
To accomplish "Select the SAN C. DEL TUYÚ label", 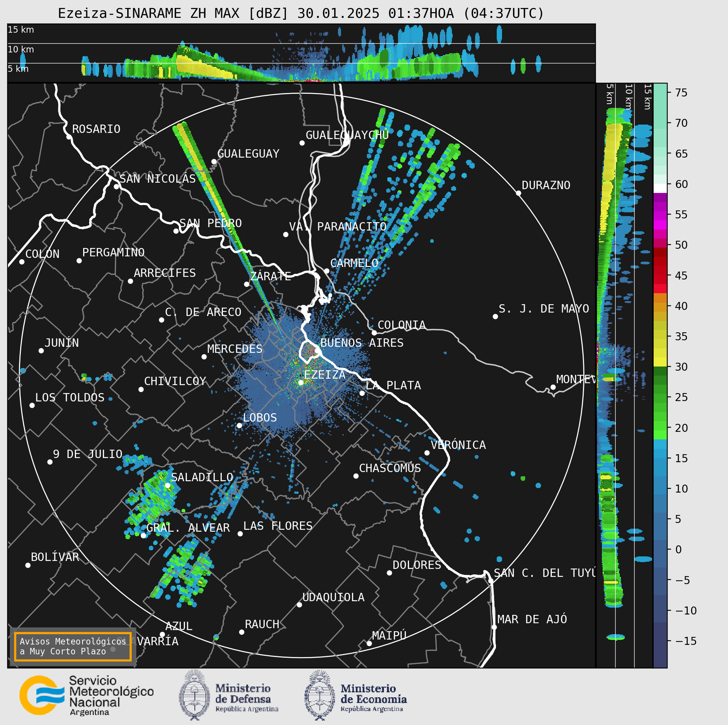I will [x=544, y=573].
